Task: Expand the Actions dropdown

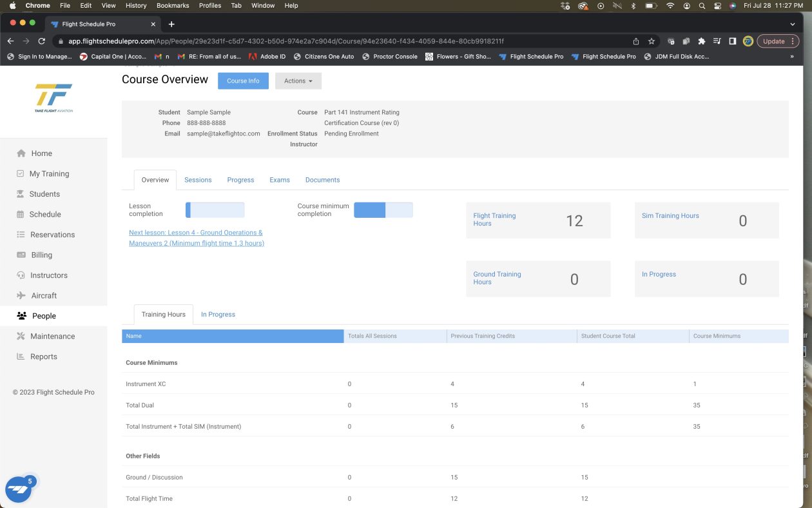Action: coord(298,81)
